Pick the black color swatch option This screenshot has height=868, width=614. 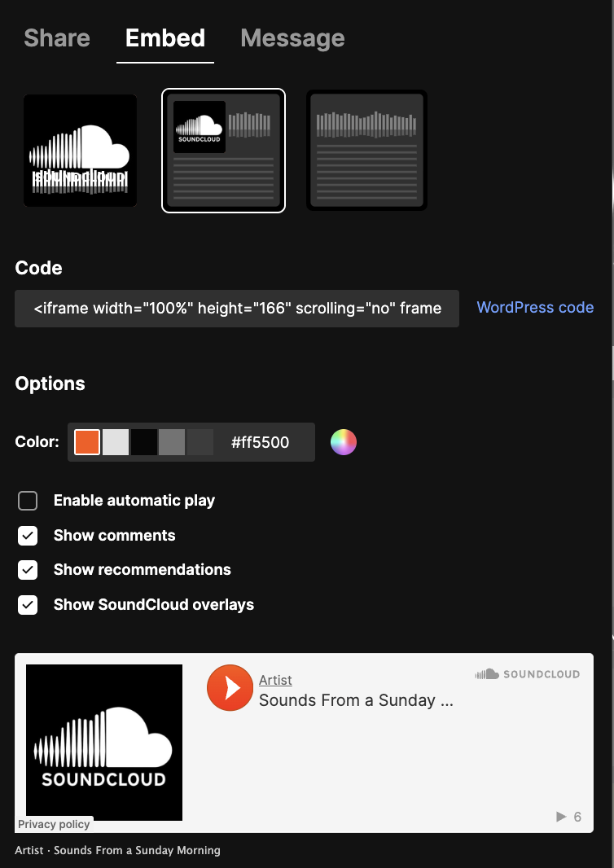(x=143, y=442)
